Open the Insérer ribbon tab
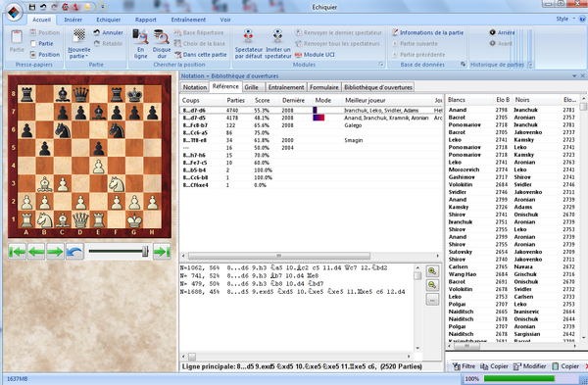 73,20
